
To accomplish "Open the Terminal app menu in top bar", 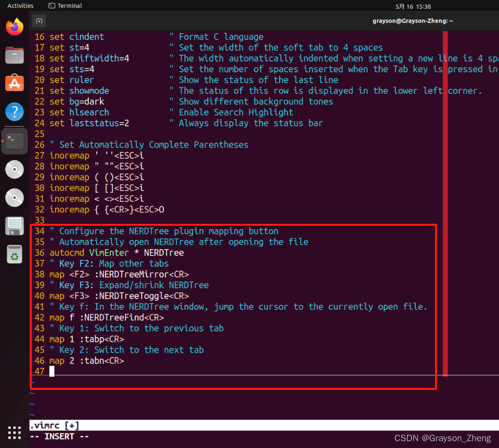I will tap(65, 6).
